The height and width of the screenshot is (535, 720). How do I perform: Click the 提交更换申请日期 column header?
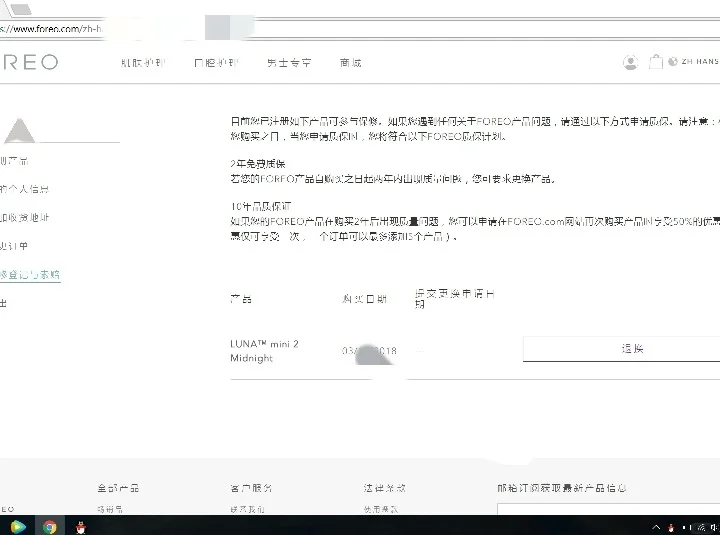pyautogui.click(x=455, y=298)
